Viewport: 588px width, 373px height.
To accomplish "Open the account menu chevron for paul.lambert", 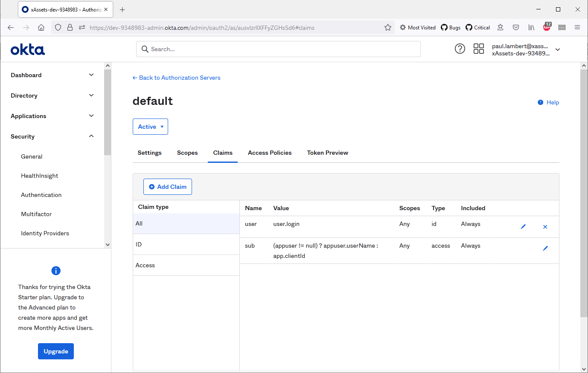I will [x=558, y=49].
